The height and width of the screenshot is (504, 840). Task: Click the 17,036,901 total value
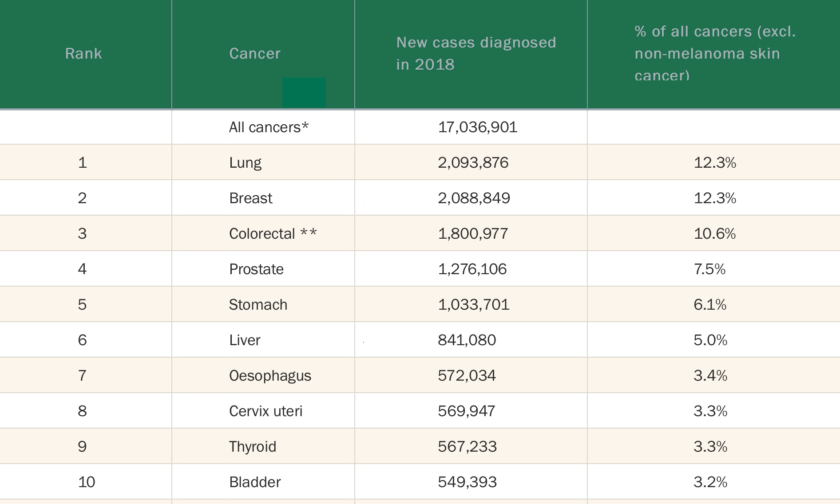point(478,127)
